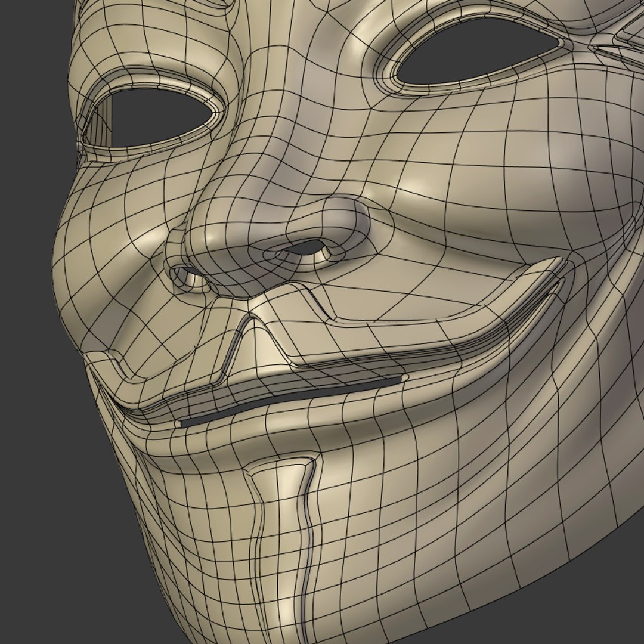Select the central nostril hole under the nose
The width and height of the screenshot is (644, 644).
(x=304, y=248)
